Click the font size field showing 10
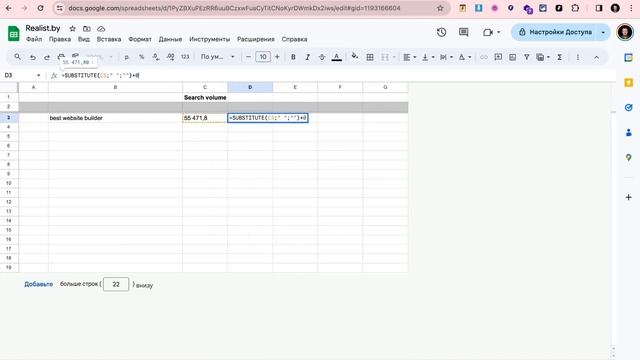The width and height of the screenshot is (640, 360). click(263, 57)
